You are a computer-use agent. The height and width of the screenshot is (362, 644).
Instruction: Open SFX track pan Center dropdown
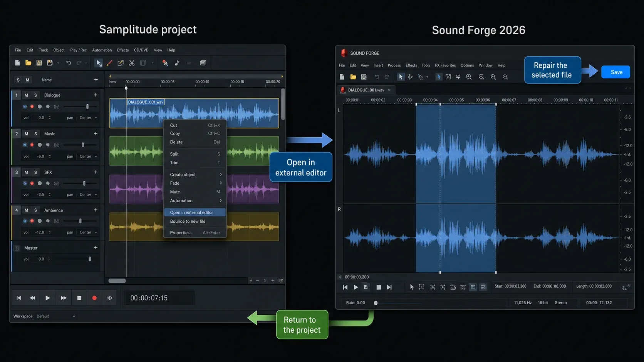tap(88, 195)
